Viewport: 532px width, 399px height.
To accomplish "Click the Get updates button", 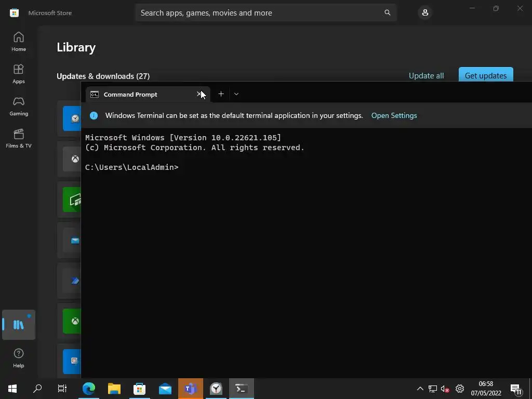I will (x=486, y=75).
